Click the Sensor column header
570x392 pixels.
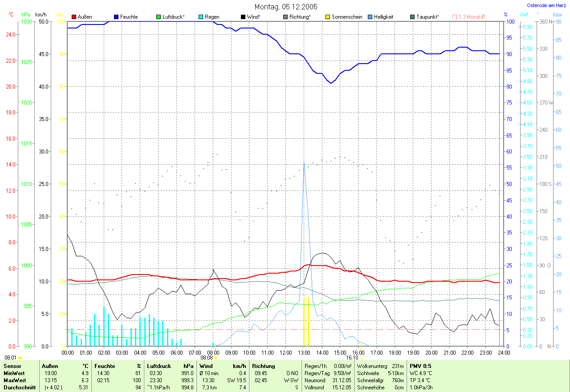[x=13, y=366]
